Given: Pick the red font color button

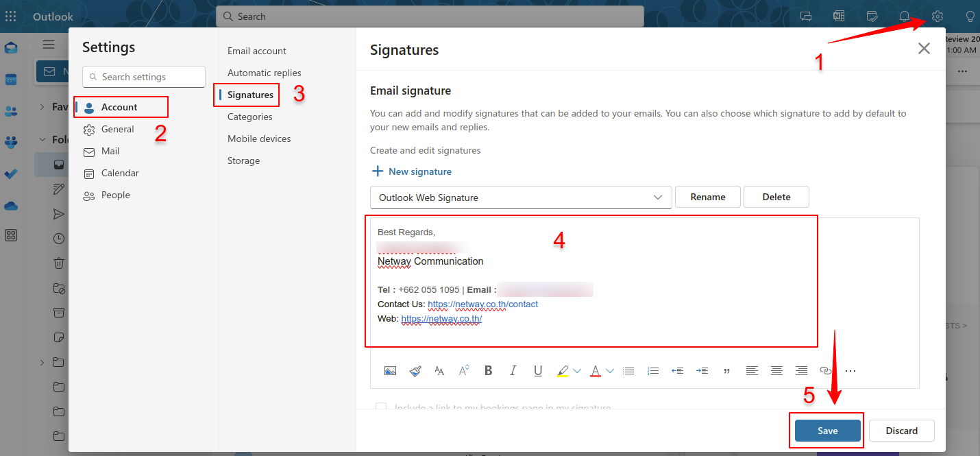Looking at the screenshot, I should click(595, 371).
